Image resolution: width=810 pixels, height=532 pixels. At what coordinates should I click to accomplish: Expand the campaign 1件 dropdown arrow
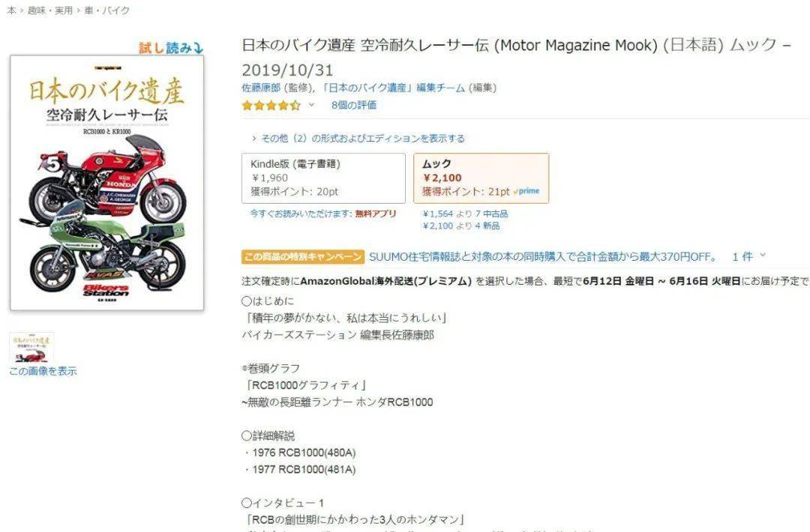(763, 256)
